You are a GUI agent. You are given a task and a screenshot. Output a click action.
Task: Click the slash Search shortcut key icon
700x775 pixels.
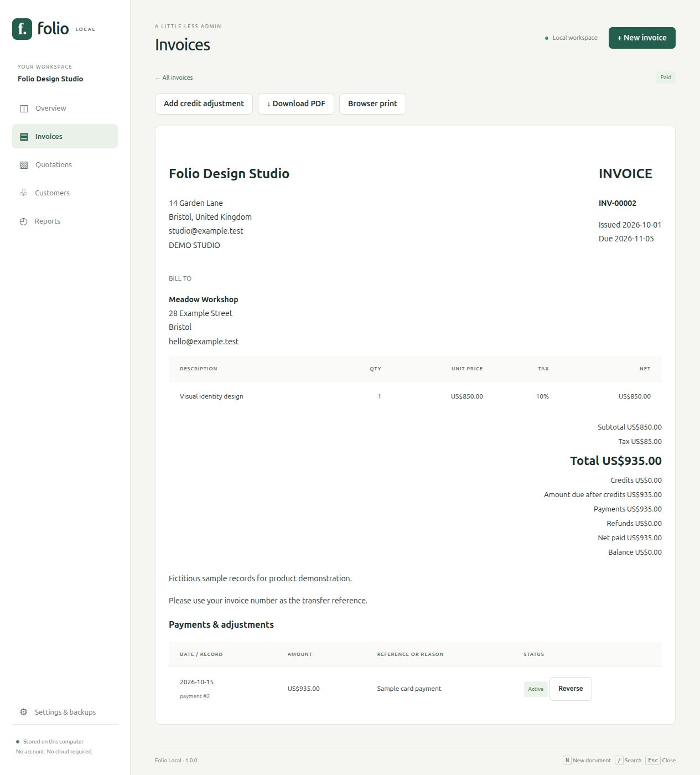click(619, 760)
